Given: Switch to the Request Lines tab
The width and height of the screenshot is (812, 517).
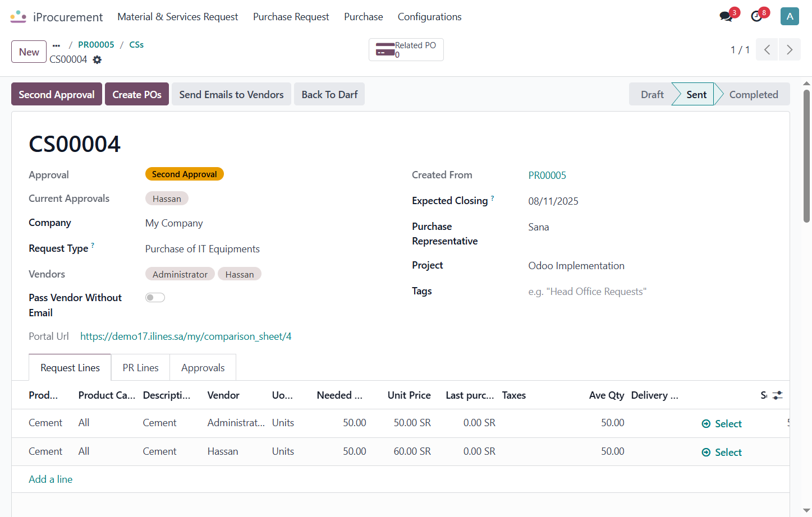Looking at the screenshot, I should coord(70,368).
